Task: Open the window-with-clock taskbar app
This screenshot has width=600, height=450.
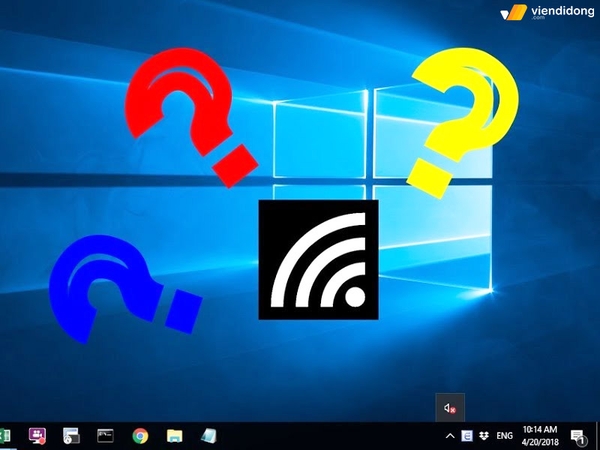Action: 71,436
